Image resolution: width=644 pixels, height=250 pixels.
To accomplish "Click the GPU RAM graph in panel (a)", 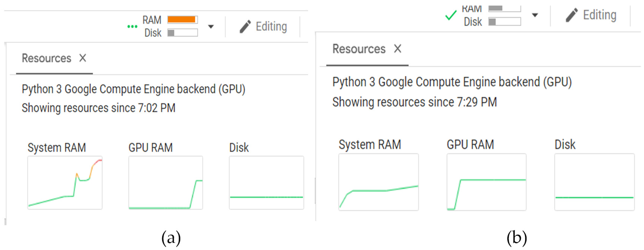I will tap(166, 183).
